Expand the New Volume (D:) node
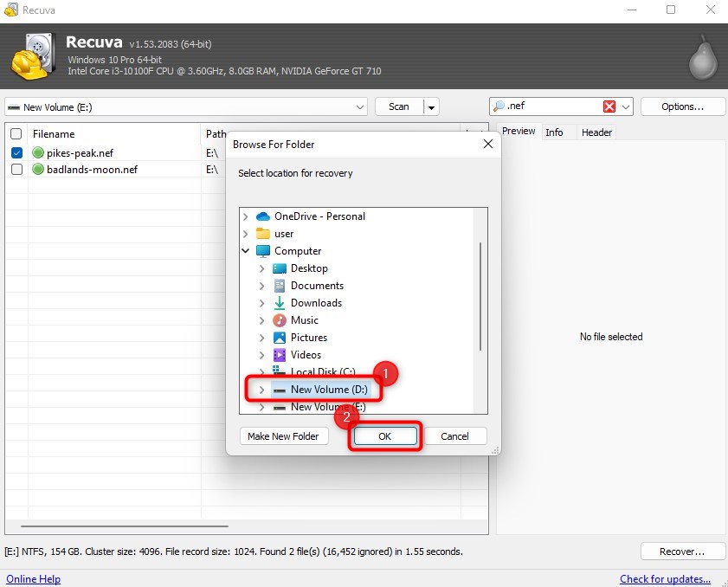Image resolution: width=728 pixels, height=587 pixels. click(262, 390)
